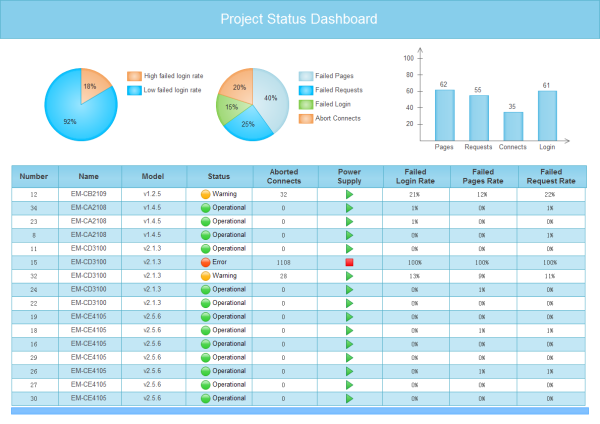
Task: Click the green power supply arrow in row 32
Action: (349, 275)
